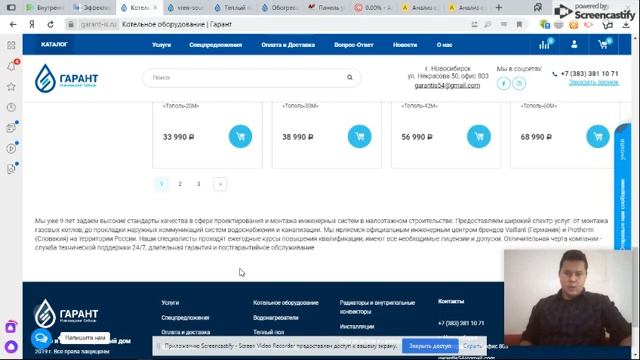Add the 33 990 ₽ boiler to cart
Viewport: 640px width, 360px height.
[240, 136]
